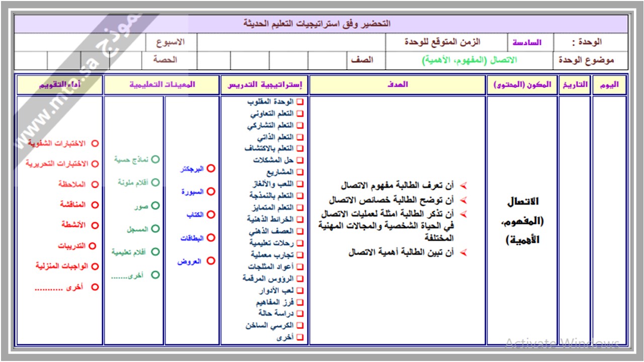This screenshot has width=644, height=362.
Task: Tick the دراسة حالة checkbox
Action: [300, 314]
